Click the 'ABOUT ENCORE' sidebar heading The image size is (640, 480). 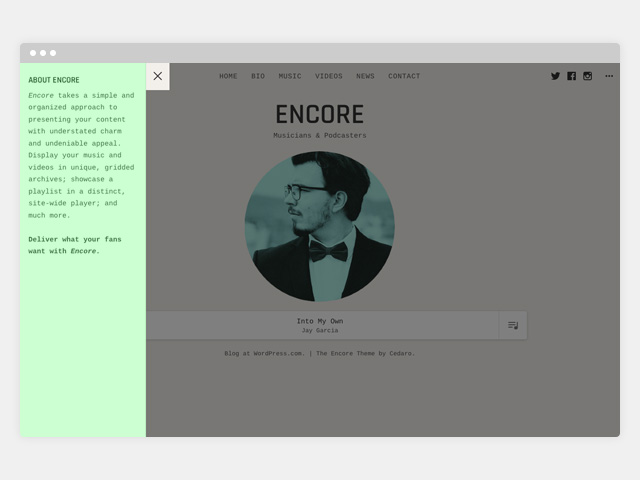[54, 80]
